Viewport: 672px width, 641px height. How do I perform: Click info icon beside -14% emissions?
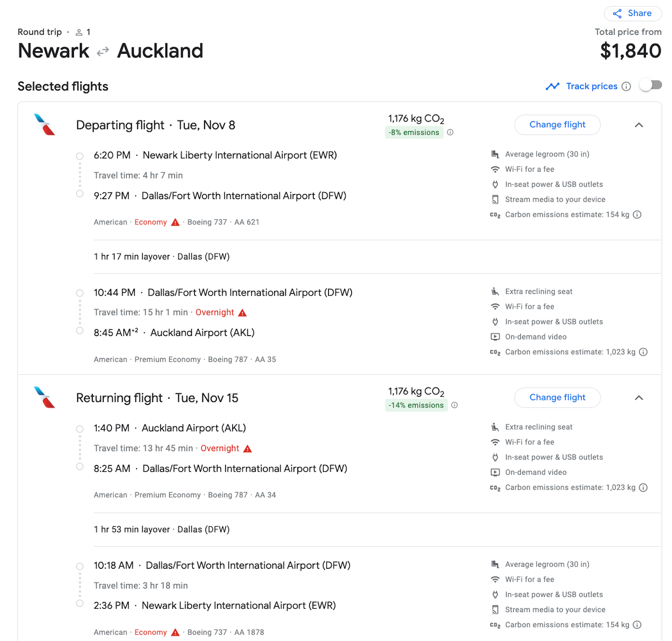click(x=454, y=405)
